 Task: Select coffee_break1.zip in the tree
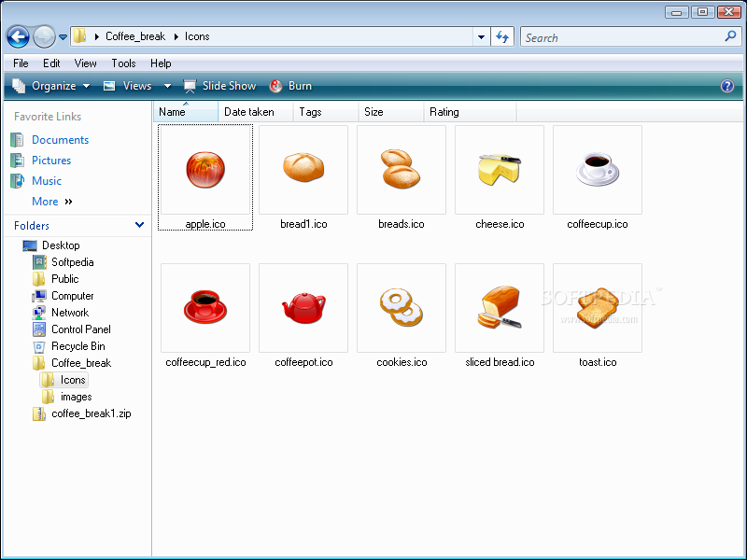point(91,413)
